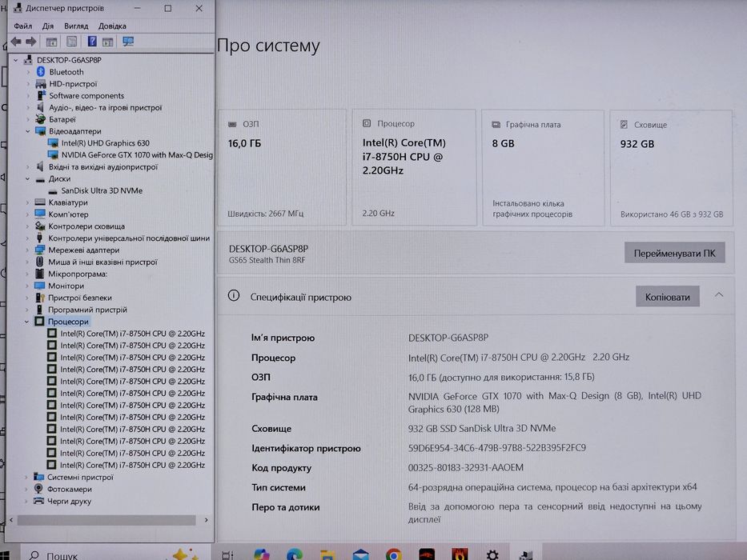Screen dimensions: 747x560
Task: Expand the Монітори category arrow
Action: pyautogui.click(x=27, y=286)
